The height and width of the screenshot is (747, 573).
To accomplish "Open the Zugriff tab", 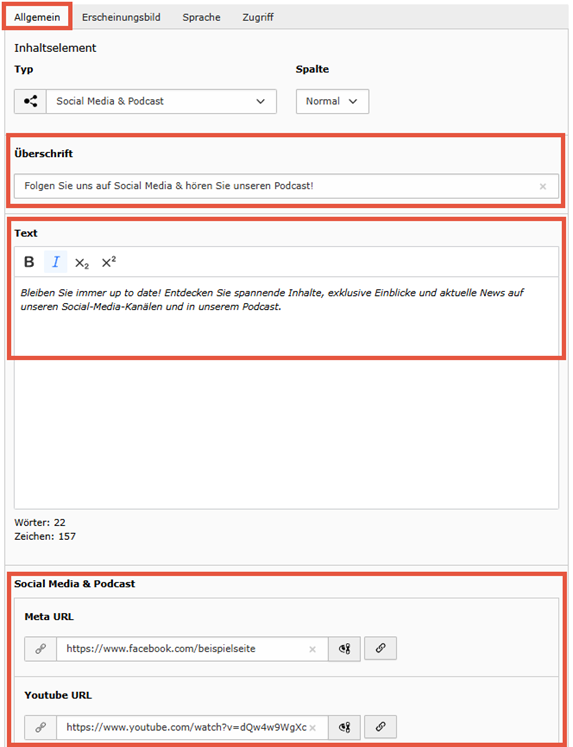I will click(x=258, y=17).
